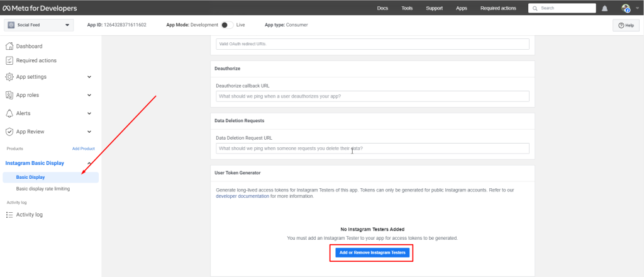The width and height of the screenshot is (644, 277).
Task: Click the Deauthorize section heading
Action: [227, 68]
